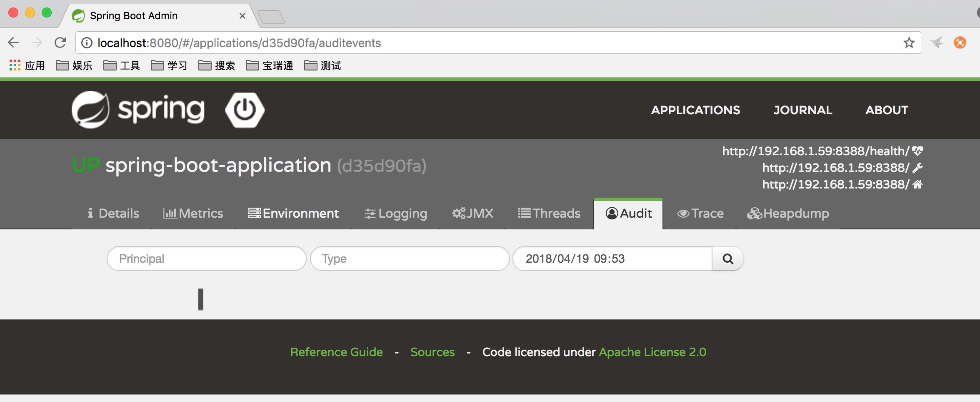Click the Principal filter field
Viewport: 980px width, 402px height.
tap(206, 259)
